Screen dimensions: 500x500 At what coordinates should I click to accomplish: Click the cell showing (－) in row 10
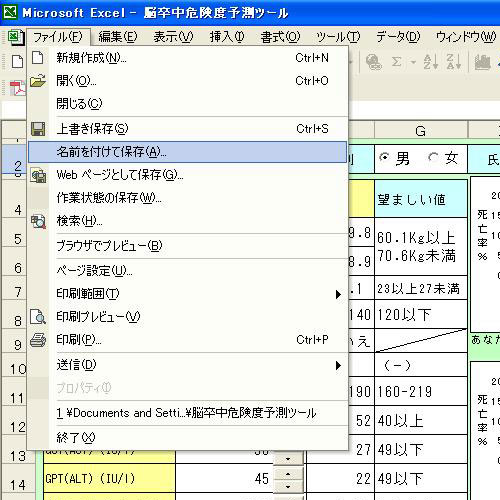click(421, 365)
